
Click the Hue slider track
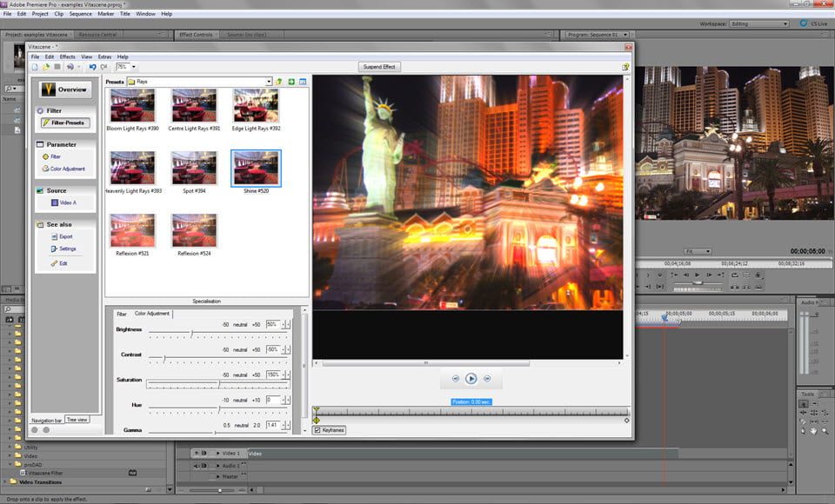click(x=218, y=408)
